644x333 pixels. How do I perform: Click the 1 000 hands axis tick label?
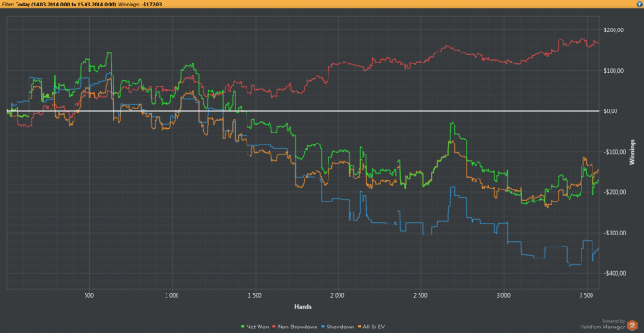(x=172, y=295)
